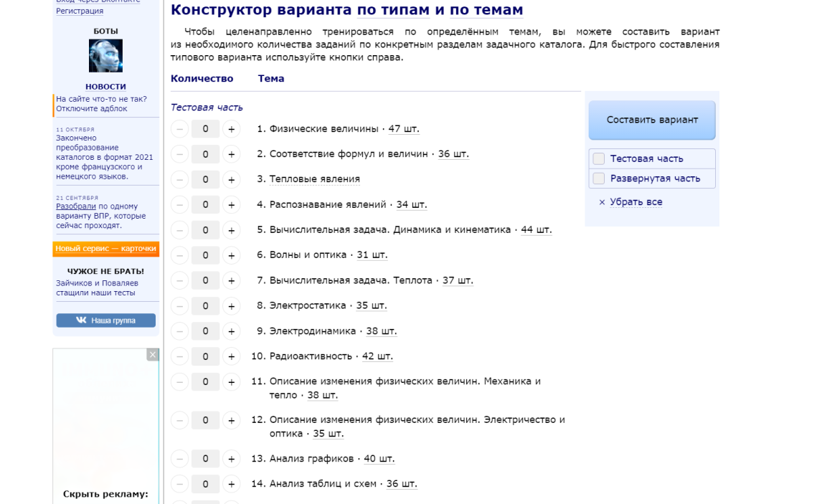This screenshot has width=817, height=504.
Task: Enable the Развернутая часть checkbox
Action: [599, 179]
